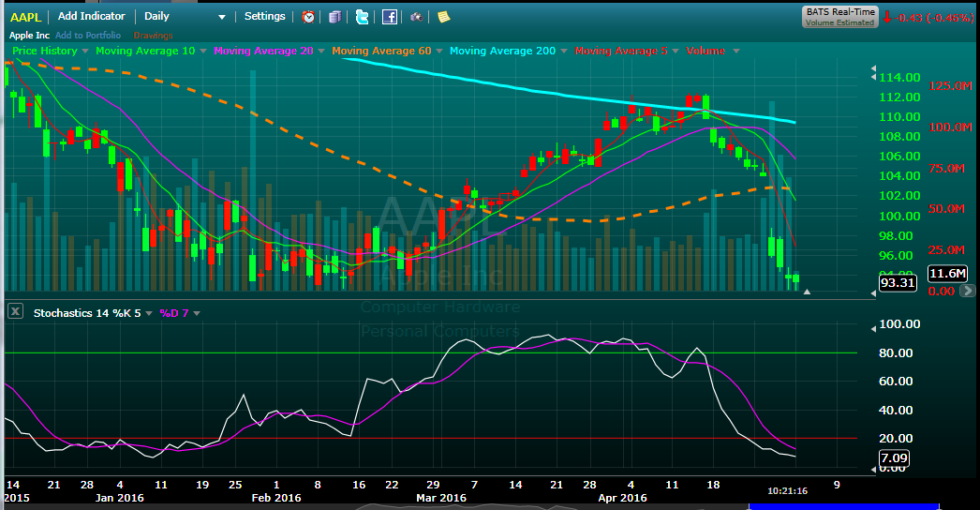Share chart via the Twitter icon
This screenshot has width=980, height=510.
pos(362,17)
